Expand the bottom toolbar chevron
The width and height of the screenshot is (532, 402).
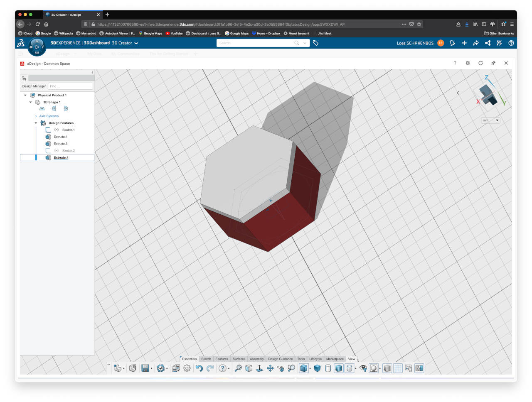click(x=109, y=364)
